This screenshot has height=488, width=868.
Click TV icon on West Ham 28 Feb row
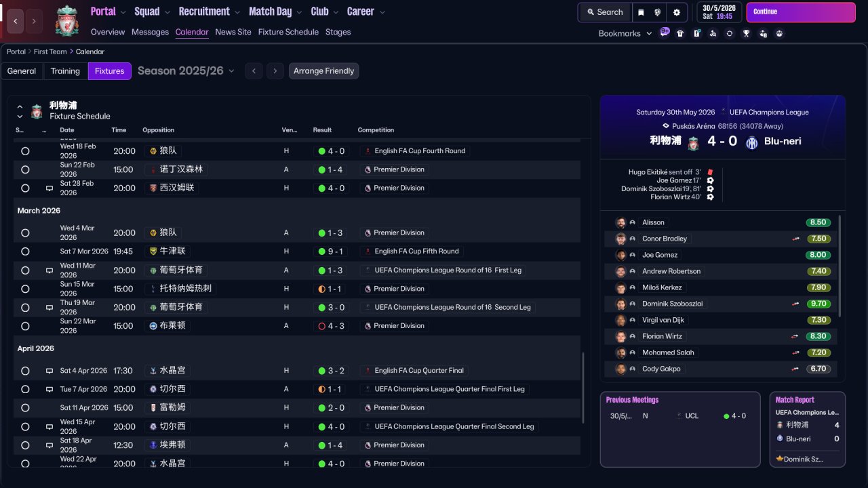[50, 188]
